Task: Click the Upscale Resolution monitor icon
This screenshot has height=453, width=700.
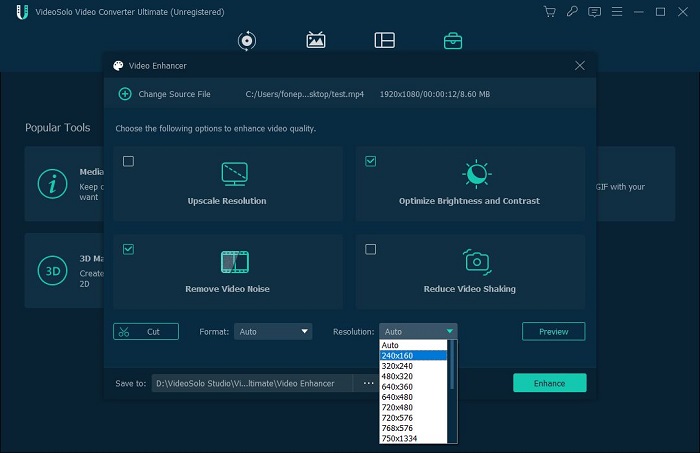Action: [x=234, y=174]
